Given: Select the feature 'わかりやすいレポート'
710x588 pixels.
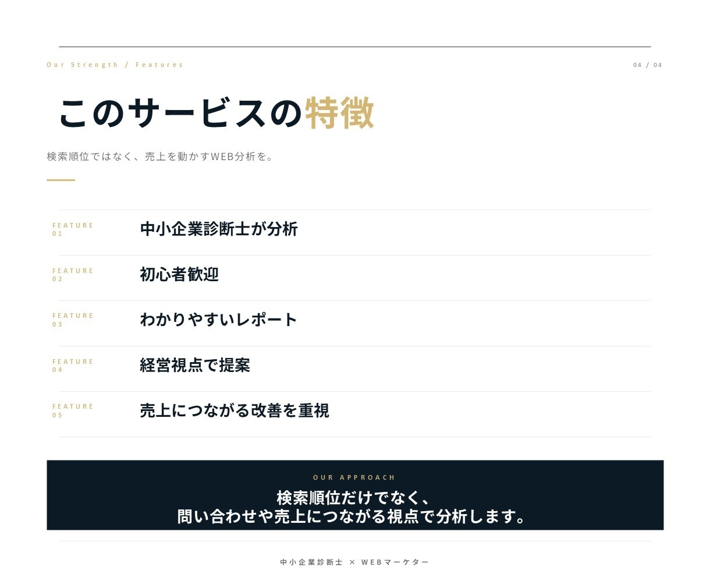Looking at the screenshot, I should (219, 320).
